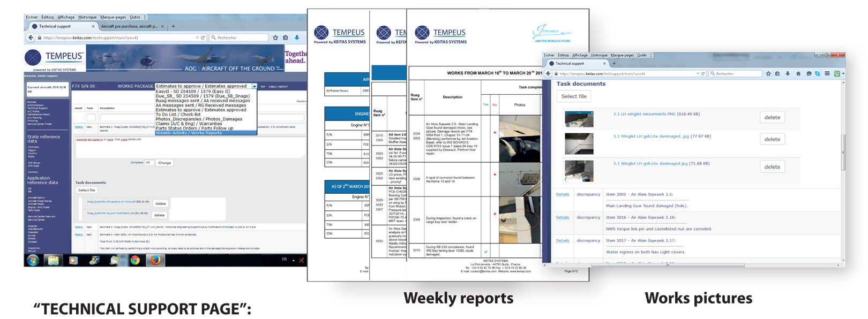868x319 pixels.
Task: Open Details for Item 3016 discrepancy
Action: tap(562, 217)
